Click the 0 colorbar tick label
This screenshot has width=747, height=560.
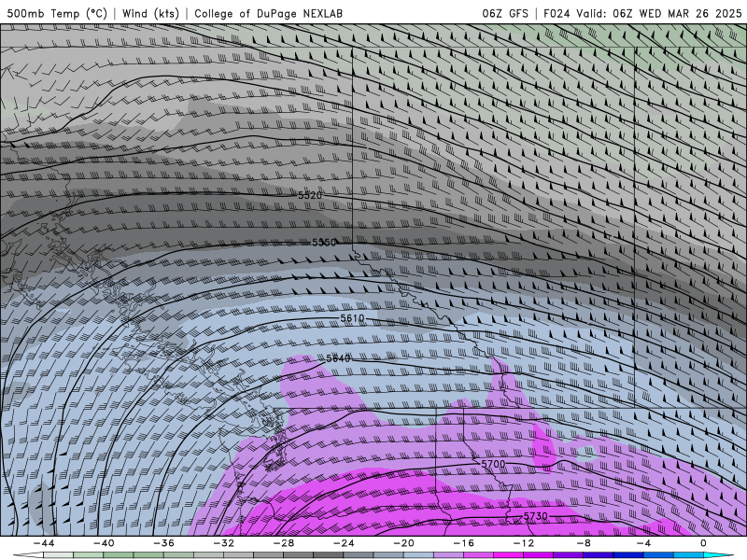coord(703,543)
